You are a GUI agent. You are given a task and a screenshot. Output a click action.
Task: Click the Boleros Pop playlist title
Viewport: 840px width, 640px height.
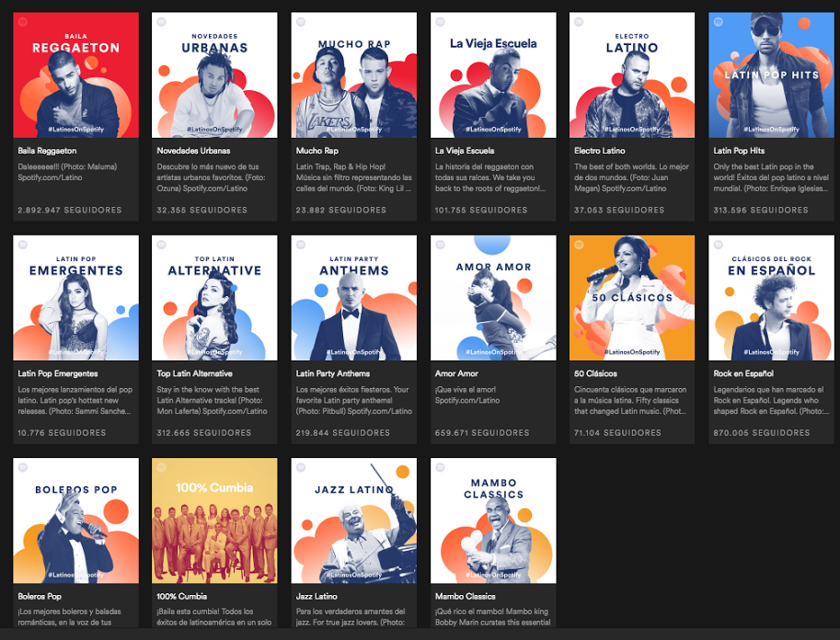point(40,597)
